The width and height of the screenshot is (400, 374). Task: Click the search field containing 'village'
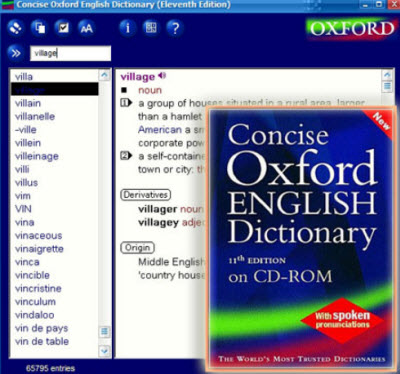click(71, 53)
